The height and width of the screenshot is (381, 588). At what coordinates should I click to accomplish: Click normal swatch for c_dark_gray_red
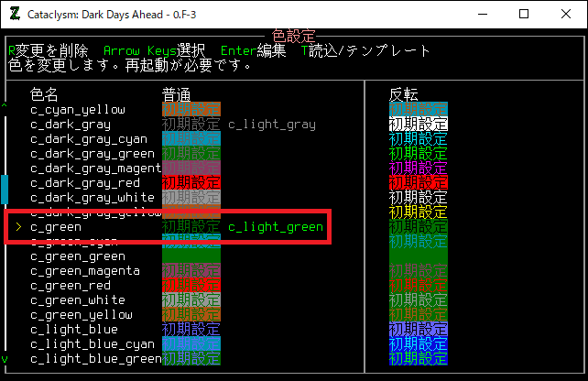tap(191, 182)
